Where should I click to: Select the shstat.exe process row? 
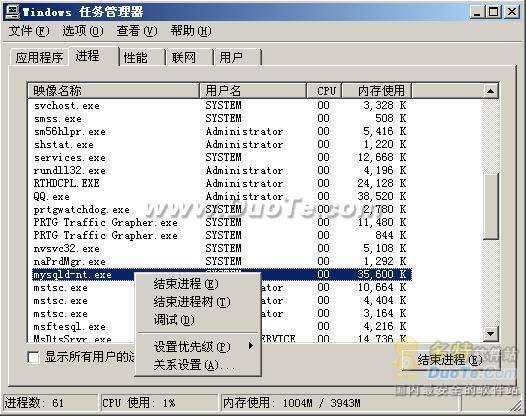tap(221, 145)
